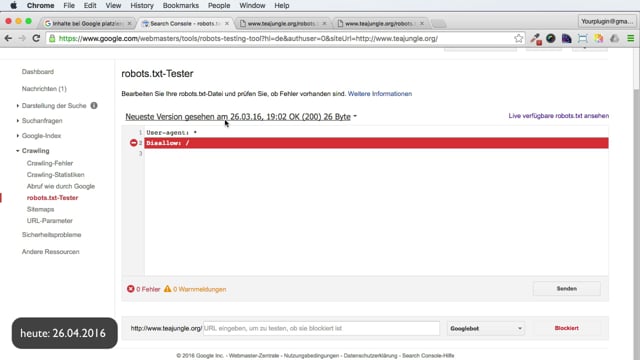Open the Help menu
This screenshot has width=640, height=360.
(x=282, y=5)
